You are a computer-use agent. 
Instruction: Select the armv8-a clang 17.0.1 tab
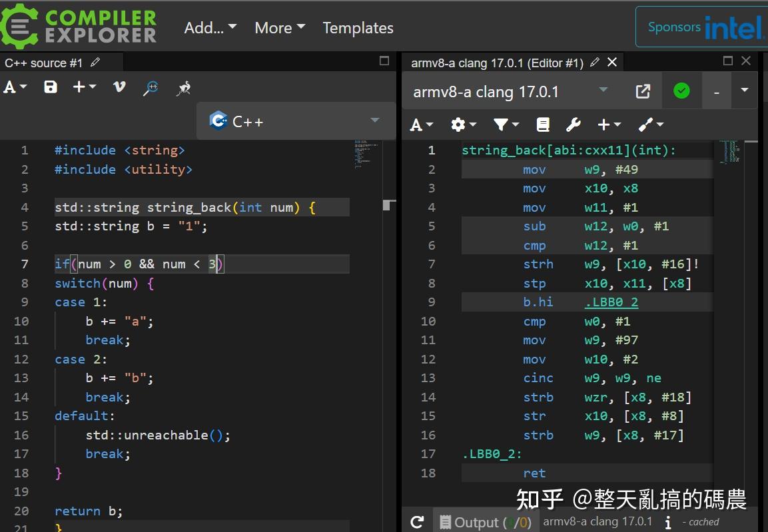[497, 63]
